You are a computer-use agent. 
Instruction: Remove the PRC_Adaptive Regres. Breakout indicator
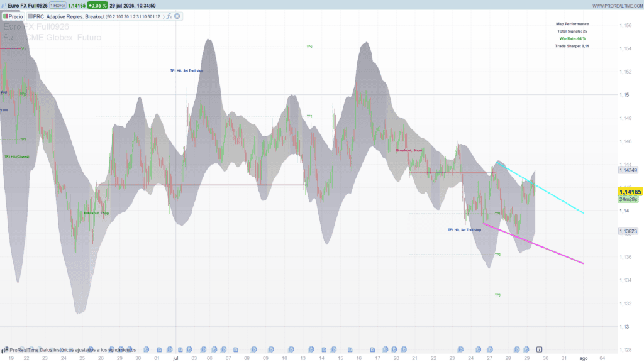click(x=177, y=16)
